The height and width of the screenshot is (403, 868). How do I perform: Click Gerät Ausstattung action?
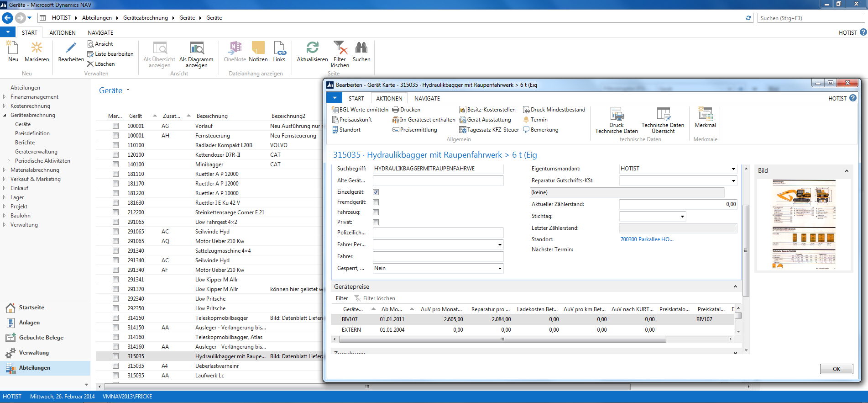point(485,120)
